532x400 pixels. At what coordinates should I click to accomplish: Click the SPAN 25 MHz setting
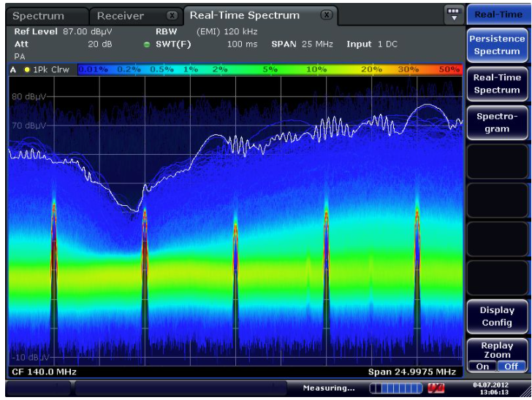[x=302, y=44]
